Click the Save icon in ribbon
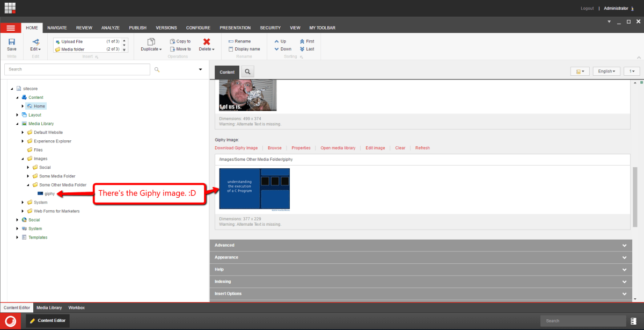Screen dimensions: 644x330 click(11, 41)
